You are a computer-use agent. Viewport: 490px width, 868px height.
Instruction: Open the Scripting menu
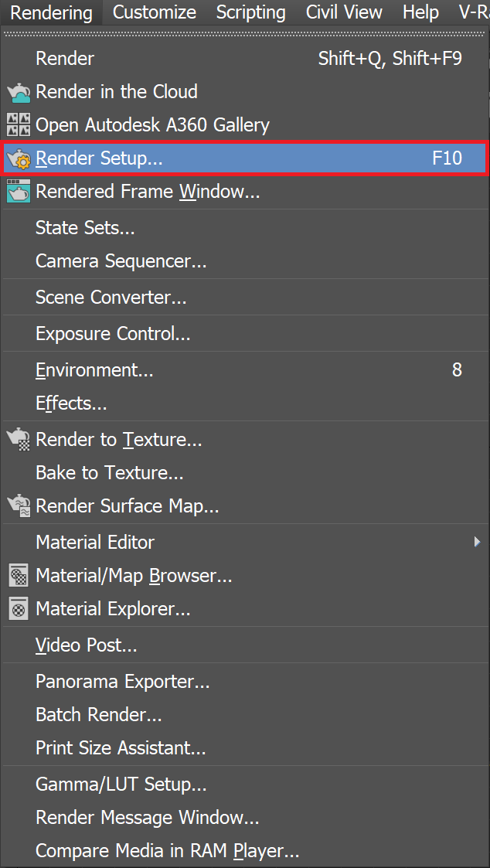tap(250, 12)
